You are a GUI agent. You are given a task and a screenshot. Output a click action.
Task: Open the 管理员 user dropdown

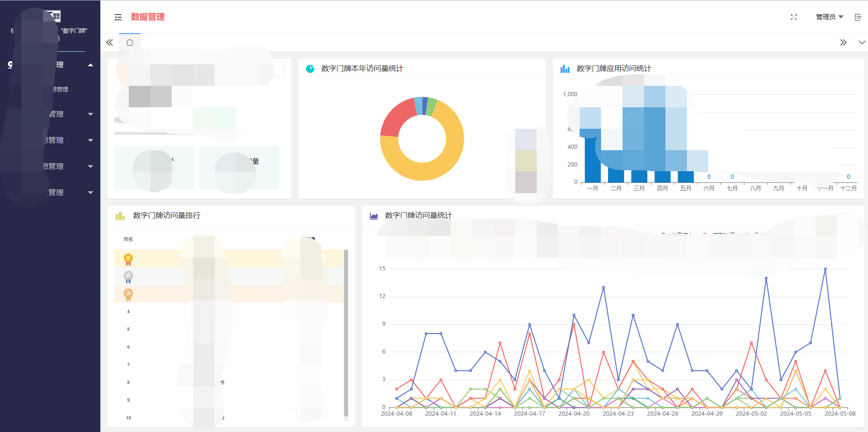pyautogui.click(x=829, y=17)
